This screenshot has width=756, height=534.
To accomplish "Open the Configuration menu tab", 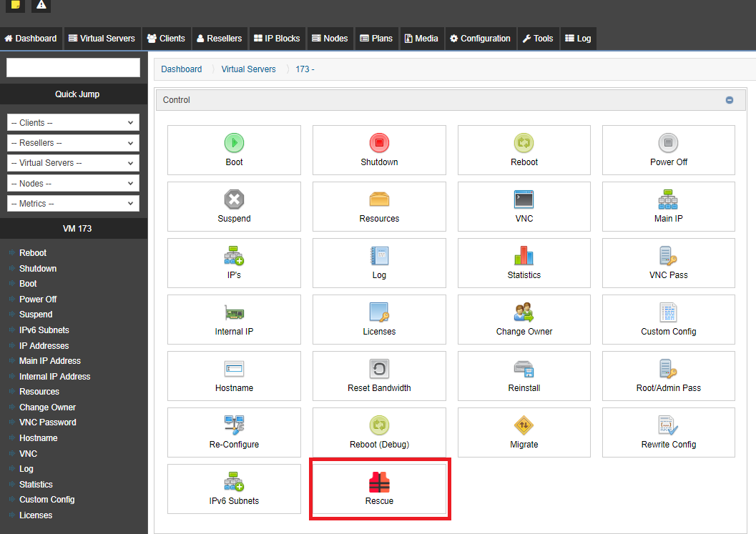I will (x=479, y=39).
